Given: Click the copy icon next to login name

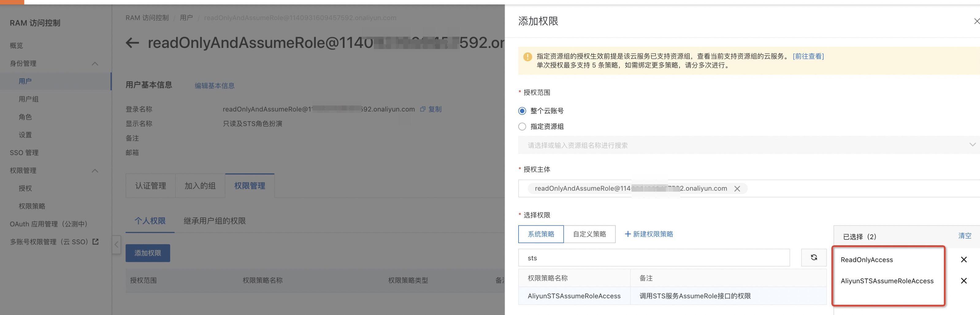Looking at the screenshot, I should (423, 109).
